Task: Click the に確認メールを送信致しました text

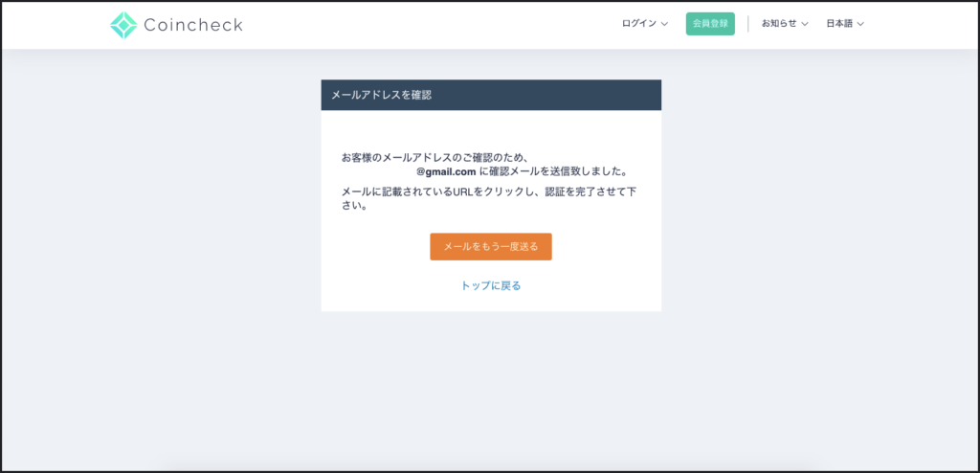Action: click(553, 172)
